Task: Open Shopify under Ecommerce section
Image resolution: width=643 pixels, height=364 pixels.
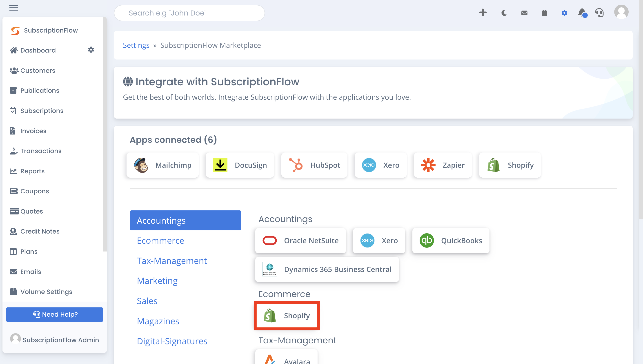Action: coord(287,316)
